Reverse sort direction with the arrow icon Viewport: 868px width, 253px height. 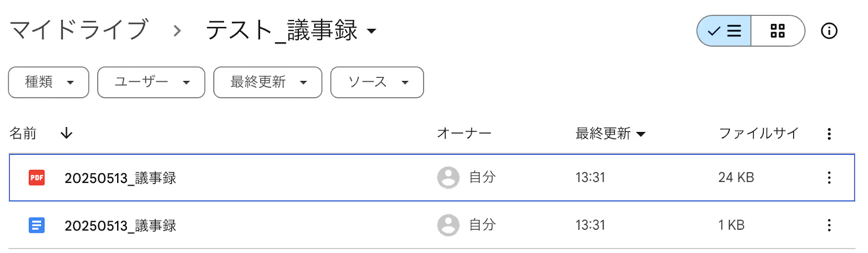(x=66, y=133)
